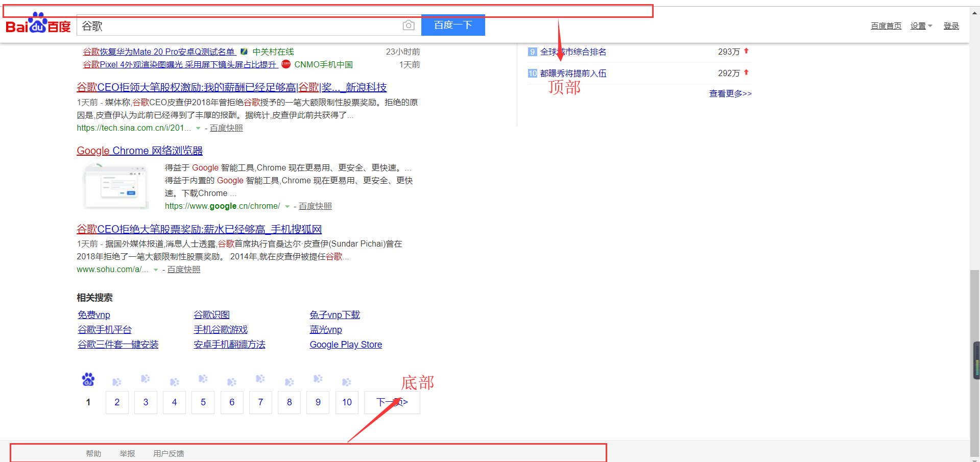Go to results page 9
Viewport: 980px width, 462px height.
pyautogui.click(x=318, y=402)
